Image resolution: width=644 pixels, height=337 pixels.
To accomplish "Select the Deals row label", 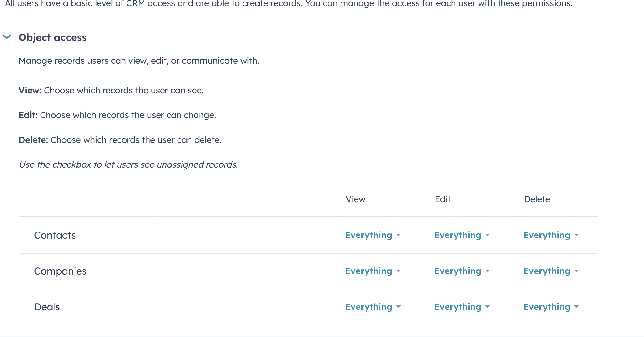I will click(47, 307).
